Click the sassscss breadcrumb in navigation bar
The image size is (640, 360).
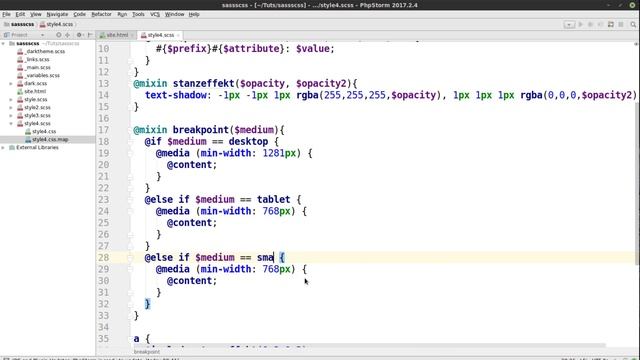point(19,24)
